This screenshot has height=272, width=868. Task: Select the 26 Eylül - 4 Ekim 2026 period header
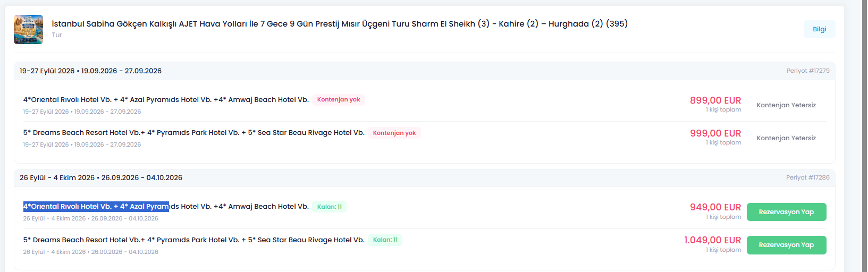424,177
